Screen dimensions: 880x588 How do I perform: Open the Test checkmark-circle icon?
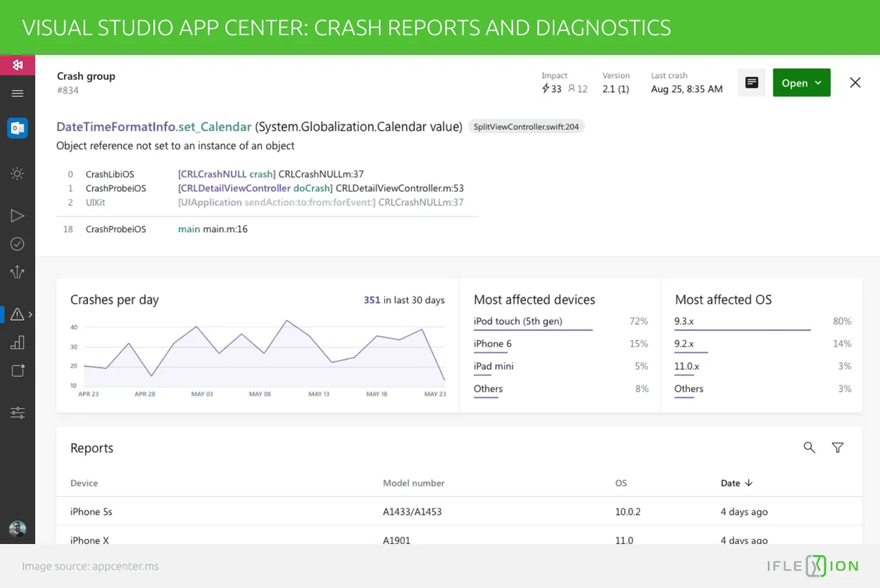click(x=18, y=244)
